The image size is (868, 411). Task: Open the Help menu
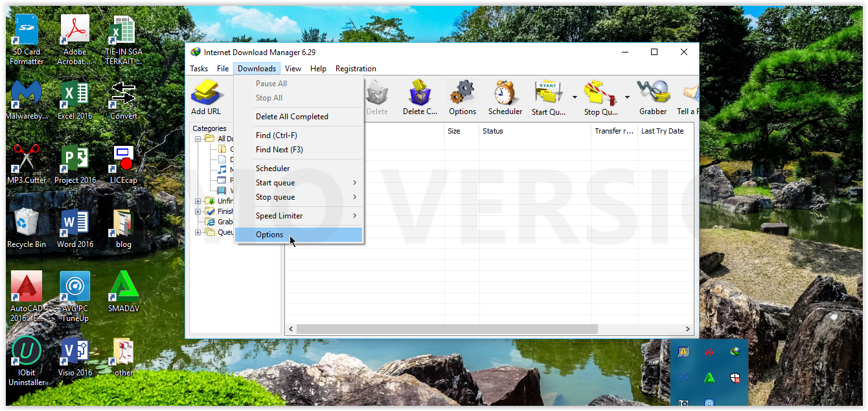(x=318, y=69)
